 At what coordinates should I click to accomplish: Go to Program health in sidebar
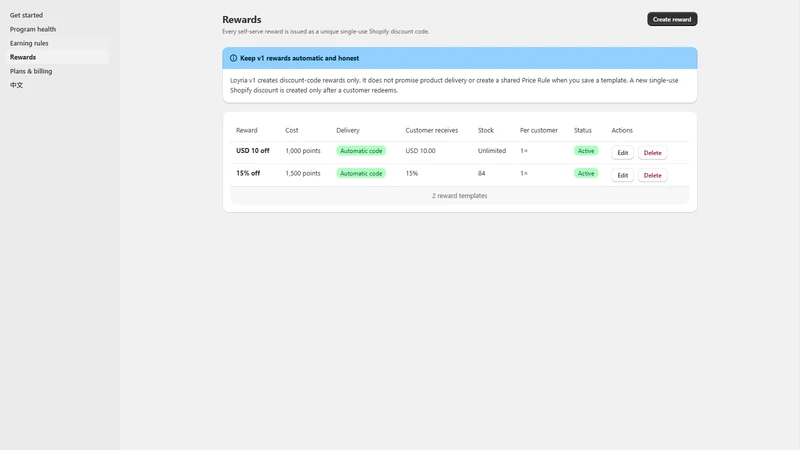(33, 29)
